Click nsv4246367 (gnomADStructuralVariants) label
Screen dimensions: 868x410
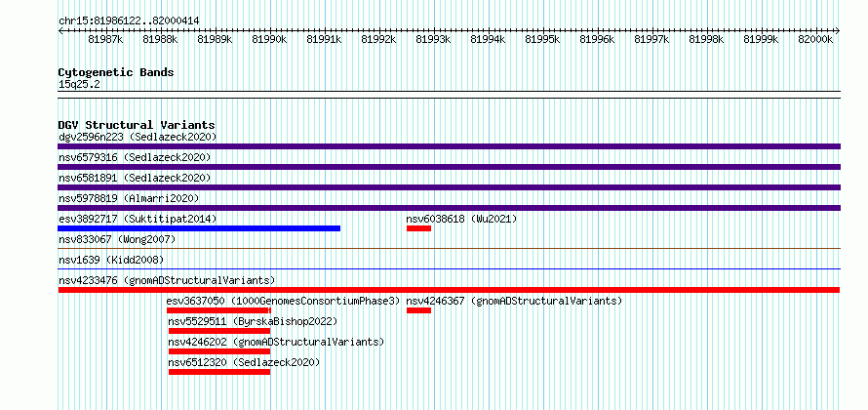click(x=514, y=301)
